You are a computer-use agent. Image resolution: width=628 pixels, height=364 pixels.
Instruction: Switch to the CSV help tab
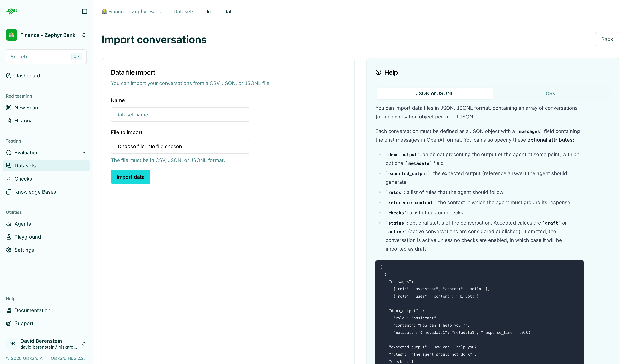551,93
